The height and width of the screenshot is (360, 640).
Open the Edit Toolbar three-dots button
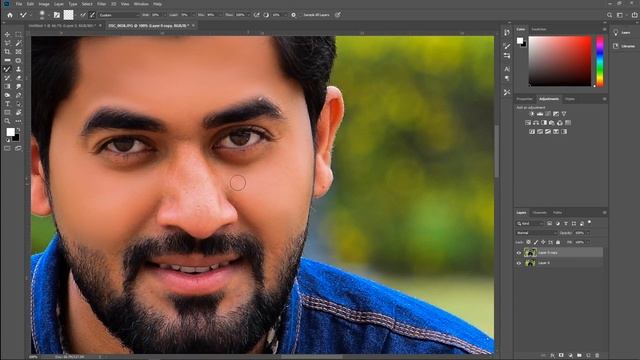click(18, 121)
